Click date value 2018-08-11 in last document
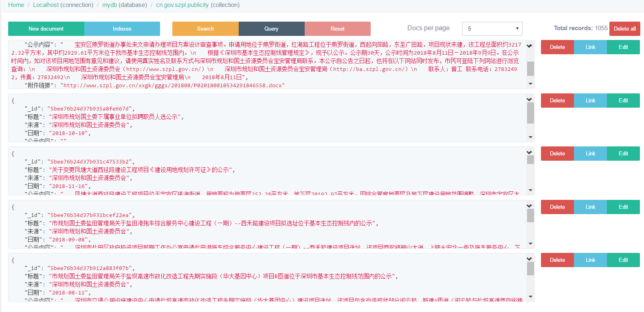The width and height of the screenshot is (644, 312). pos(68,292)
